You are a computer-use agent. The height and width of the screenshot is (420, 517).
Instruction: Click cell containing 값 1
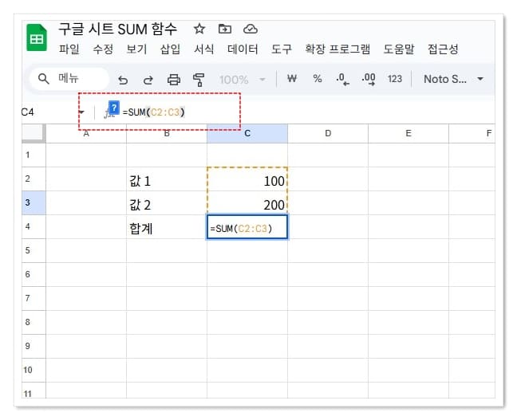click(167, 179)
